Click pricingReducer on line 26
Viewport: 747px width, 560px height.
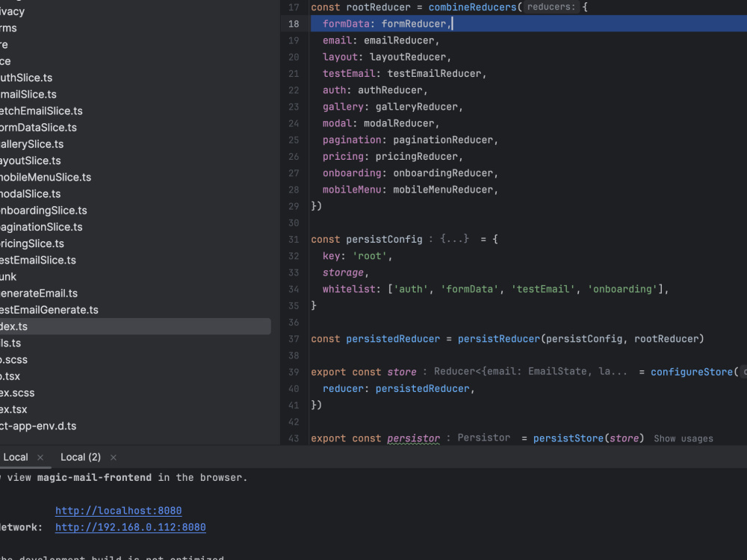(x=416, y=157)
